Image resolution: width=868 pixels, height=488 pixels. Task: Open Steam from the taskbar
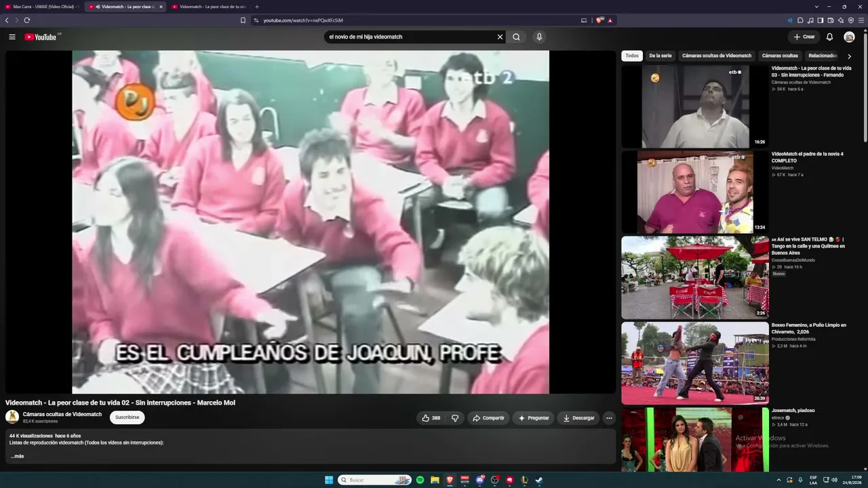pyautogui.click(x=539, y=480)
